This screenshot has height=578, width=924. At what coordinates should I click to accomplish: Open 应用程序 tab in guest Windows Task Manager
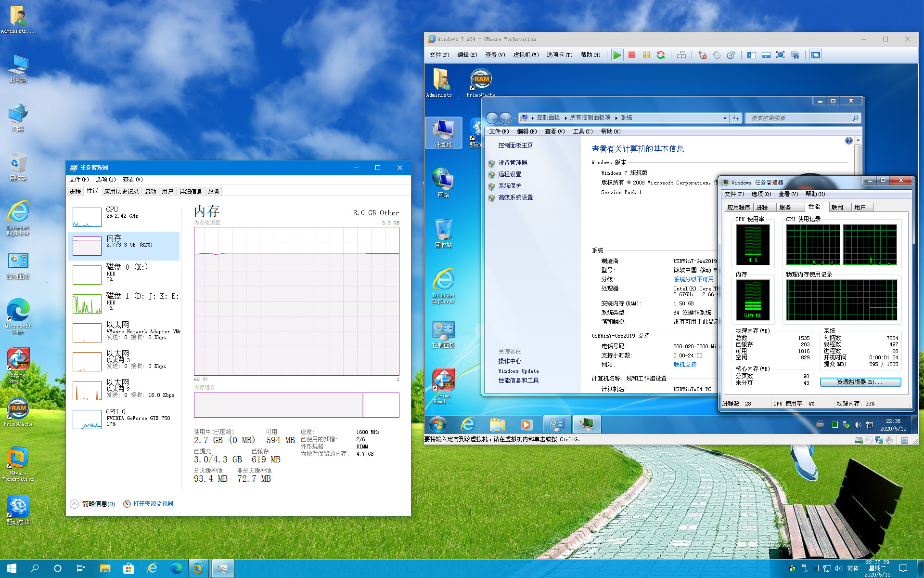[739, 207]
